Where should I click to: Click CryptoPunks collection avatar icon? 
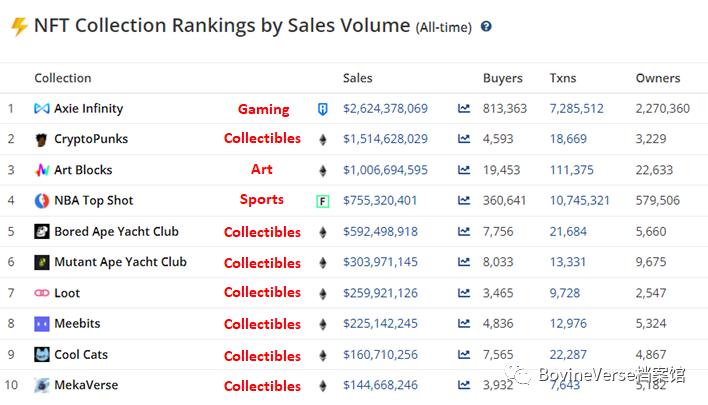click(42, 139)
